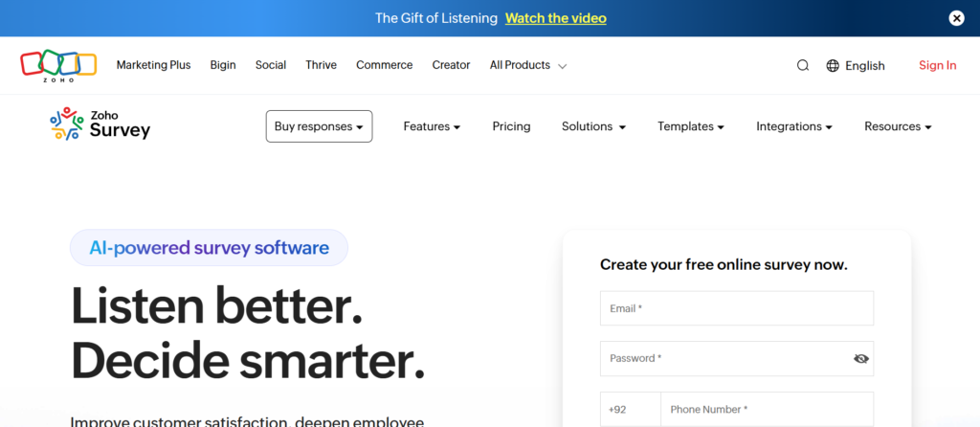Image resolution: width=980 pixels, height=427 pixels.
Task: Click the Zoho logo icon
Action: pos(58,65)
